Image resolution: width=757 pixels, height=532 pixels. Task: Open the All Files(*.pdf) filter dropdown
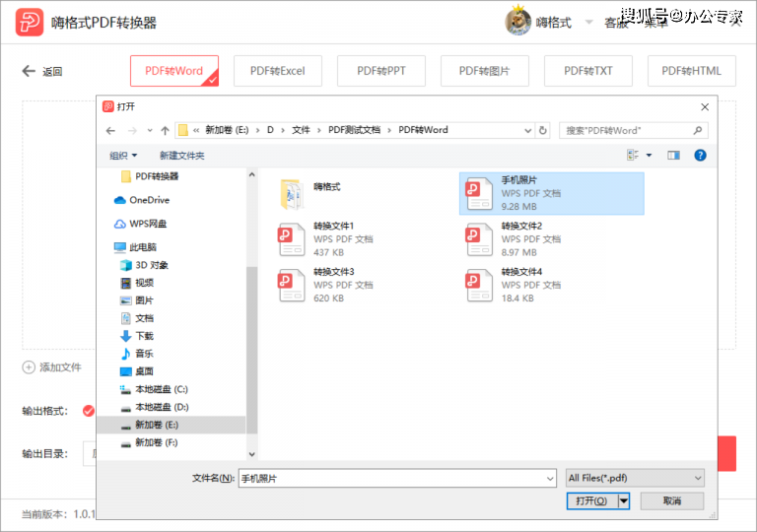[x=635, y=478]
